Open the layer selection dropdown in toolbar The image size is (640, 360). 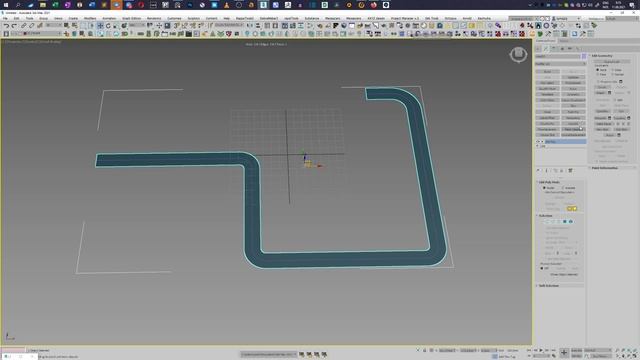tap(36, 33)
